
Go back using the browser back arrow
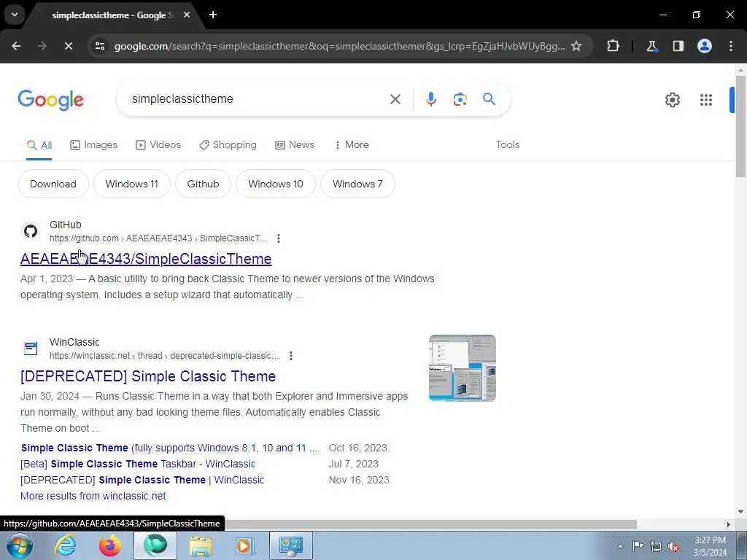click(16, 46)
